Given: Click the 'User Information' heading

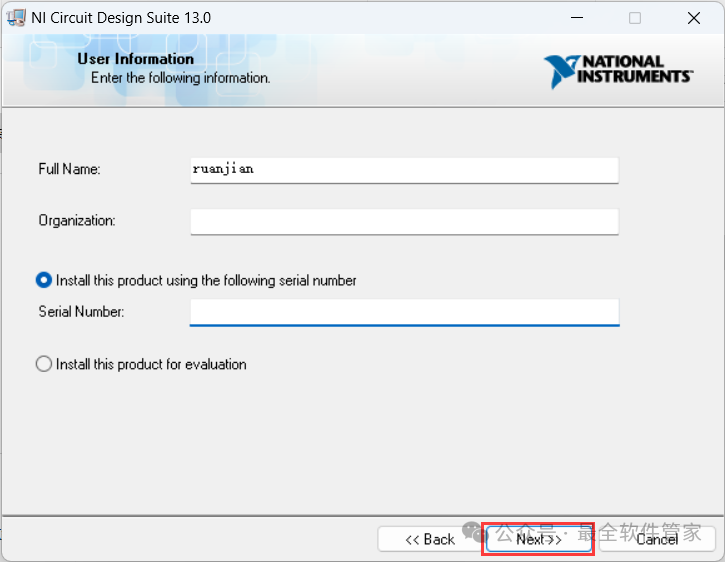Looking at the screenshot, I should point(135,59).
